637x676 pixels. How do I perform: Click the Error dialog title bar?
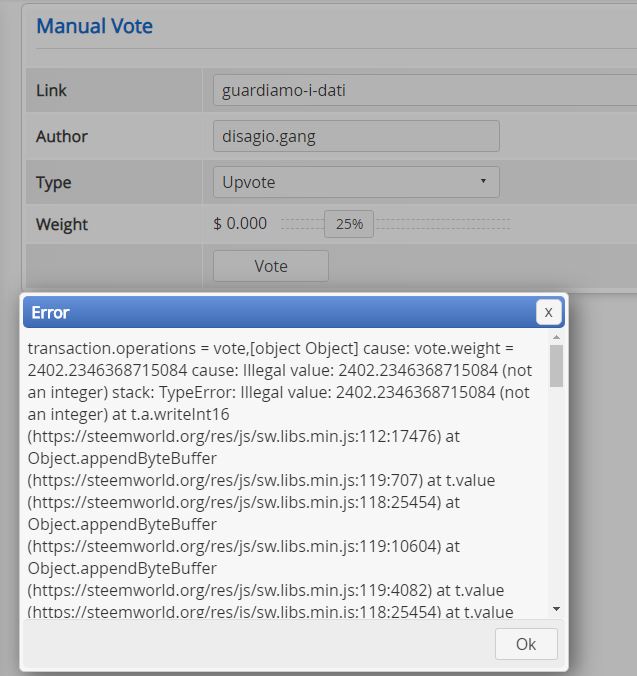click(279, 312)
